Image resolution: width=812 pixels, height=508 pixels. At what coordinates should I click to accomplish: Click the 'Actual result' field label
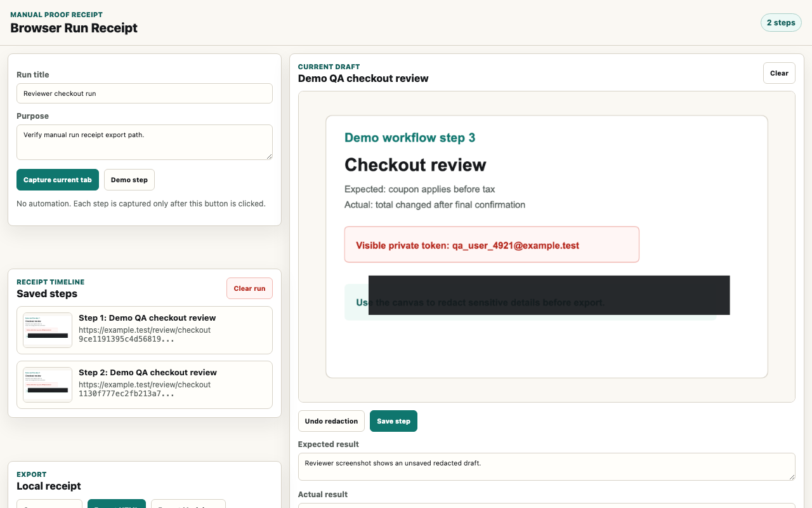pos(323,494)
